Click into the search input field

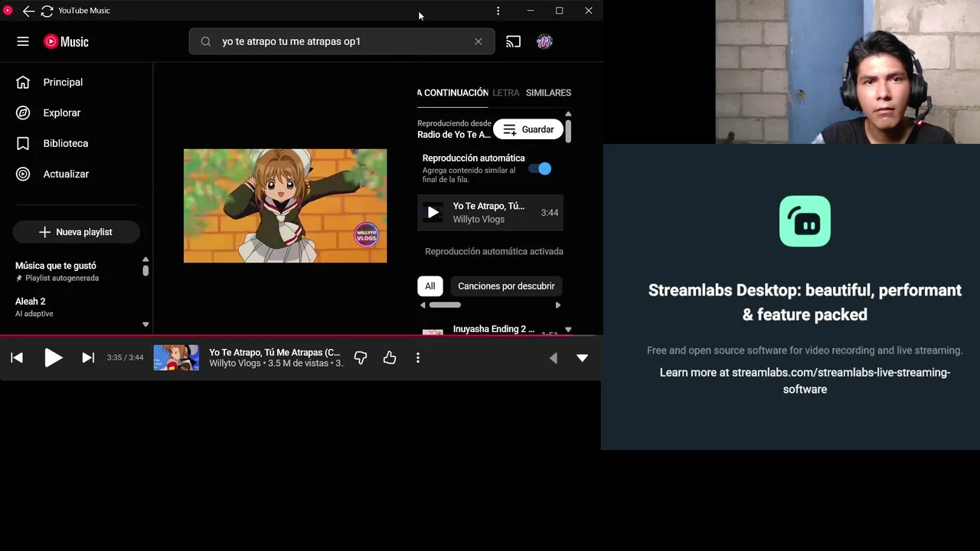(342, 41)
